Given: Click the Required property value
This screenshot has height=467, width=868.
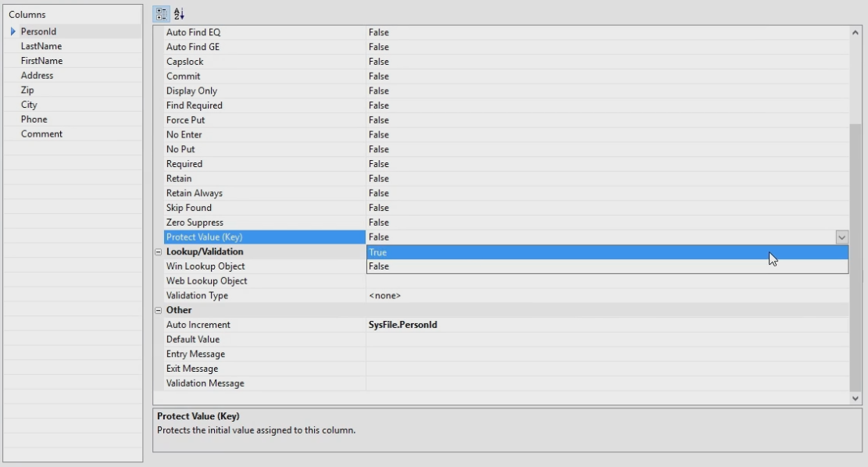Looking at the screenshot, I should click(606, 164).
